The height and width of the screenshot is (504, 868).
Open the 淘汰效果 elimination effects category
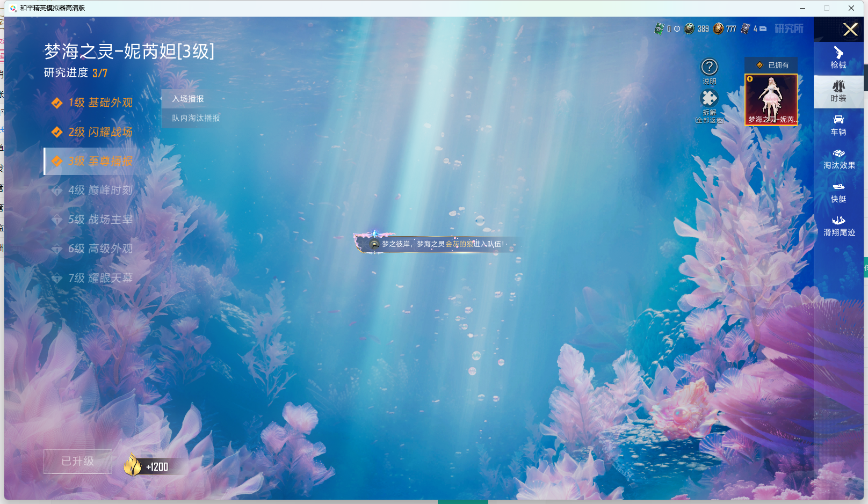(838, 159)
